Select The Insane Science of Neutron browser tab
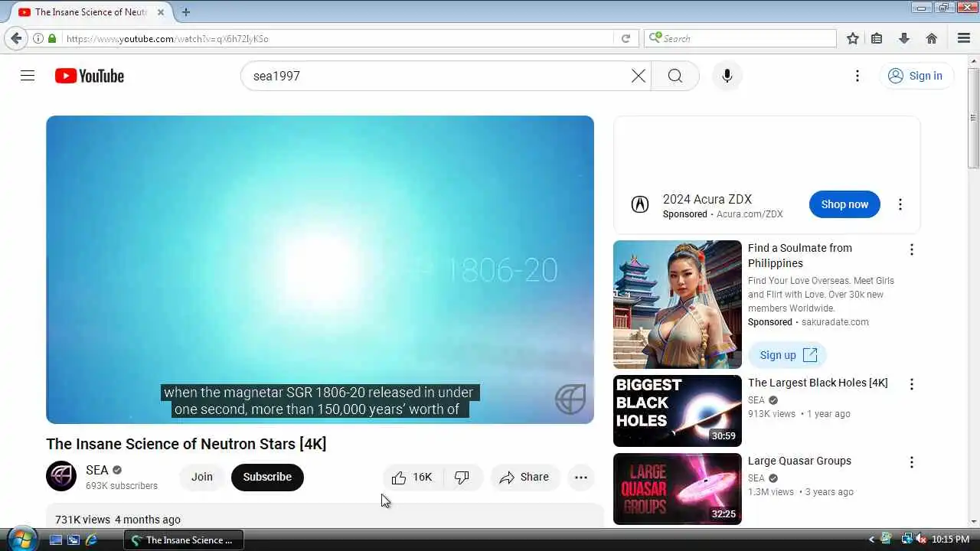Screen dimensions: 980x551 (x=90, y=12)
